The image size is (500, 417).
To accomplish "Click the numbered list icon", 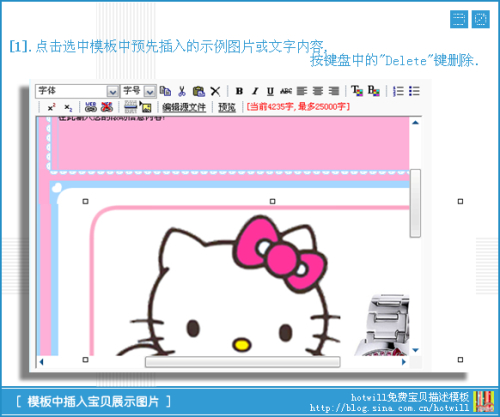I will click(398, 91).
